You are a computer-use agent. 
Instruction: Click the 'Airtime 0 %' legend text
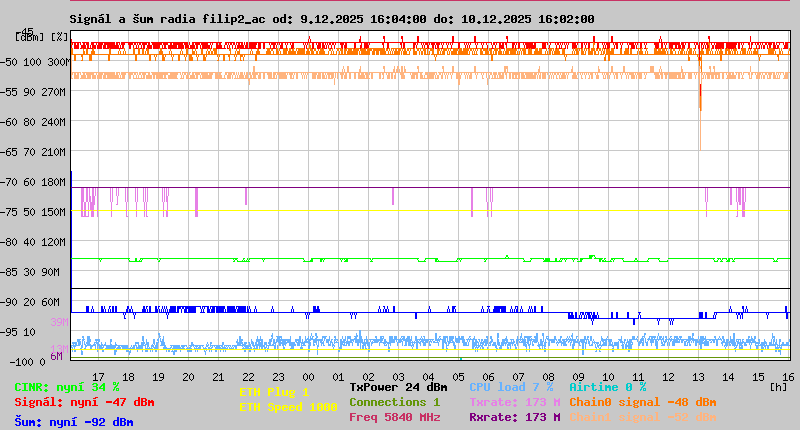(608, 387)
